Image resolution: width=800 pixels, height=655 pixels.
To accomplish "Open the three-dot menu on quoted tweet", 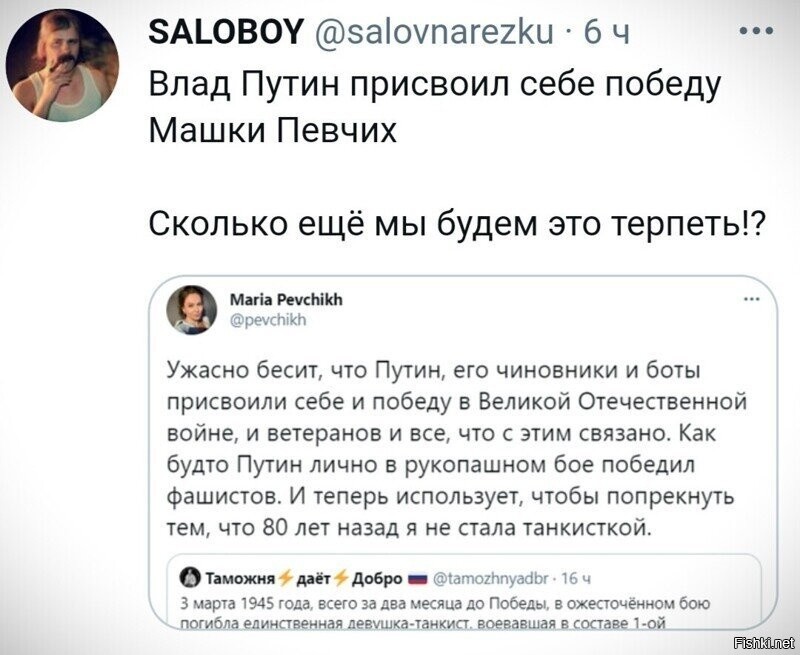I will click(752, 299).
